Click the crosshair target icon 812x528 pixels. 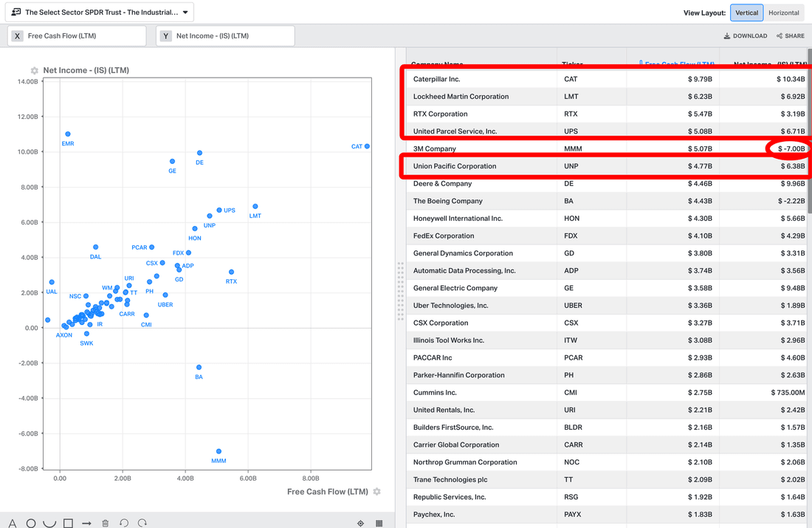(x=360, y=524)
